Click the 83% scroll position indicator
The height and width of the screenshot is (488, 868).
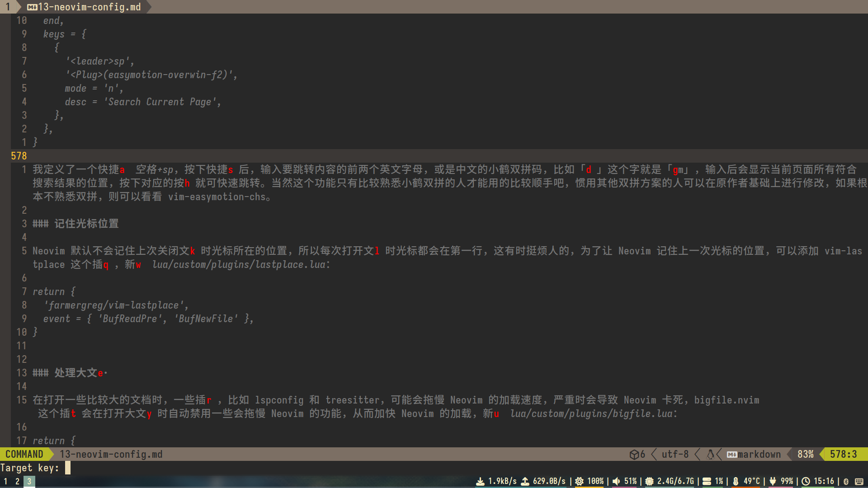pos(805,455)
